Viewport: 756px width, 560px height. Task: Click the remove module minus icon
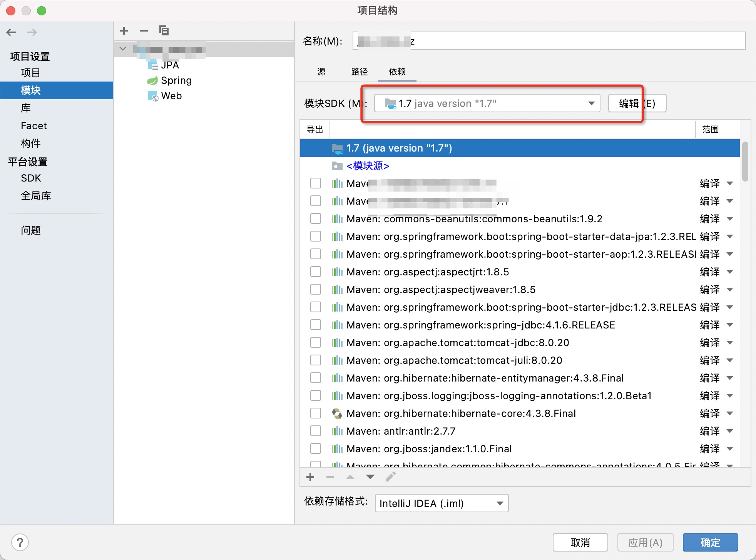144,31
